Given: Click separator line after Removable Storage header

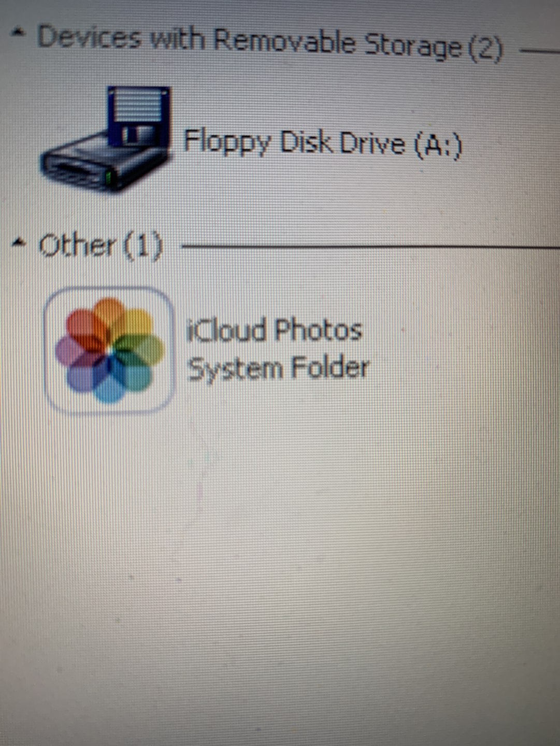Looking at the screenshot, I should point(539,50).
